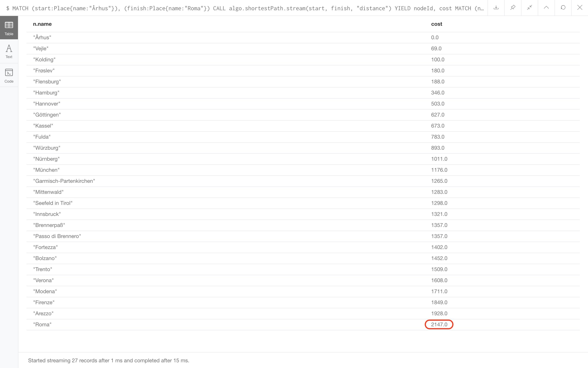The image size is (588, 368).
Task: Select the "Seefeld in Tirol" name cell
Action: coord(53,203)
